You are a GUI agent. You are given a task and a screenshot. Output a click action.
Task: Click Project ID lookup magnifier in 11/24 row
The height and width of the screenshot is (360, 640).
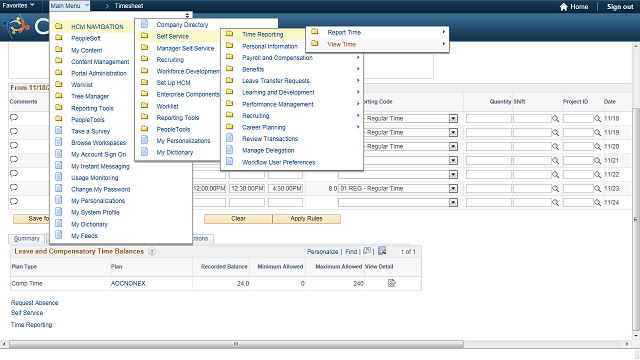[597, 202]
